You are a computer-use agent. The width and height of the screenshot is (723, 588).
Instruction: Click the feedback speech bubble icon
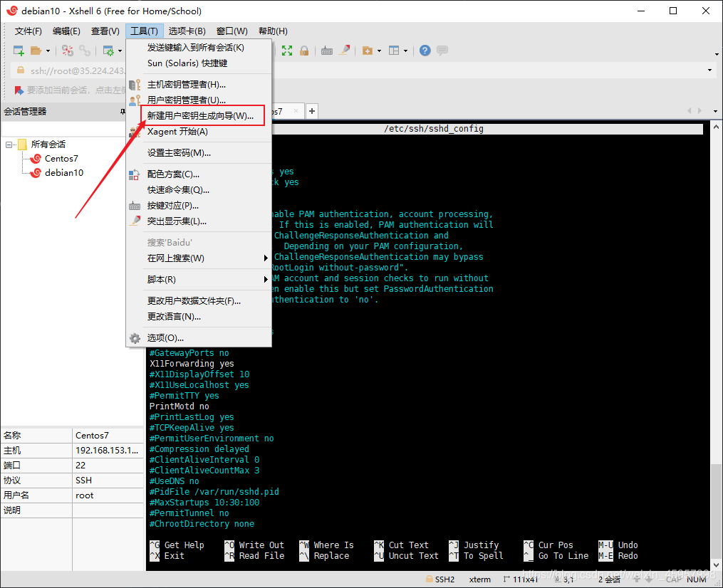pos(442,51)
